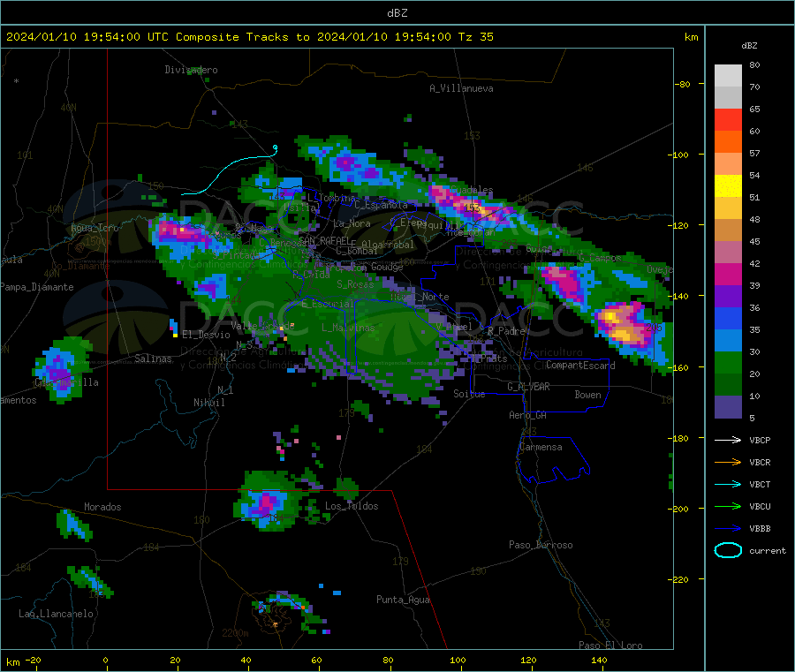Click the L_Malvinas location label
Image resolution: width=795 pixels, height=672 pixels.
(x=348, y=328)
